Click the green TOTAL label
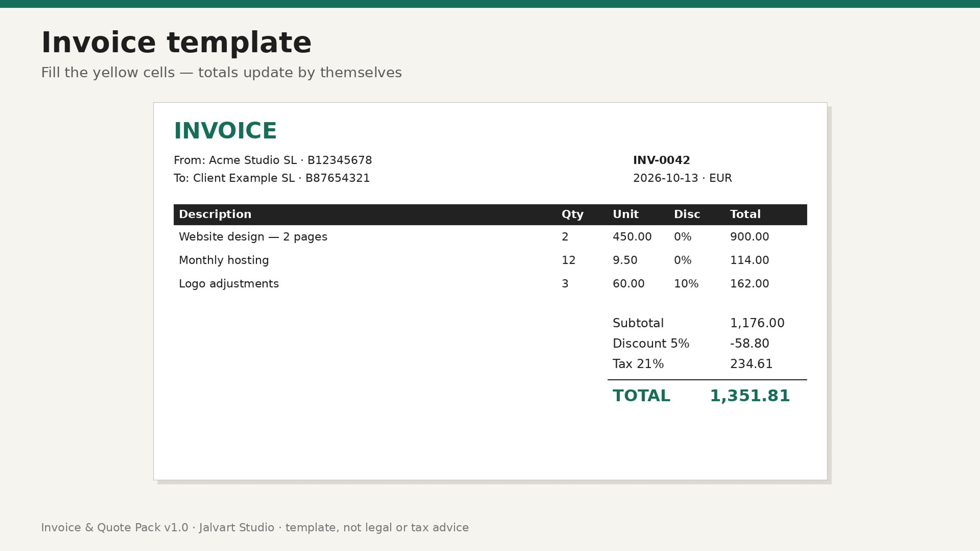The image size is (980, 551). (641, 396)
